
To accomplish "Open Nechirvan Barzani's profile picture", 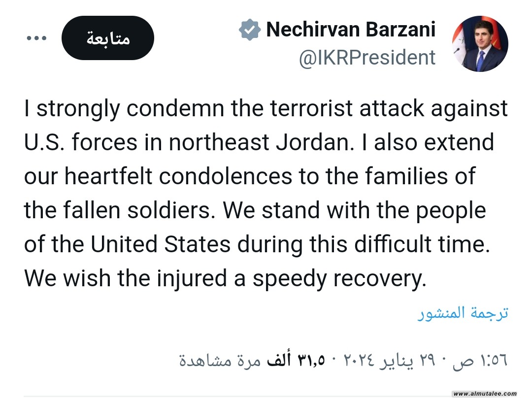I will tap(479, 44).
